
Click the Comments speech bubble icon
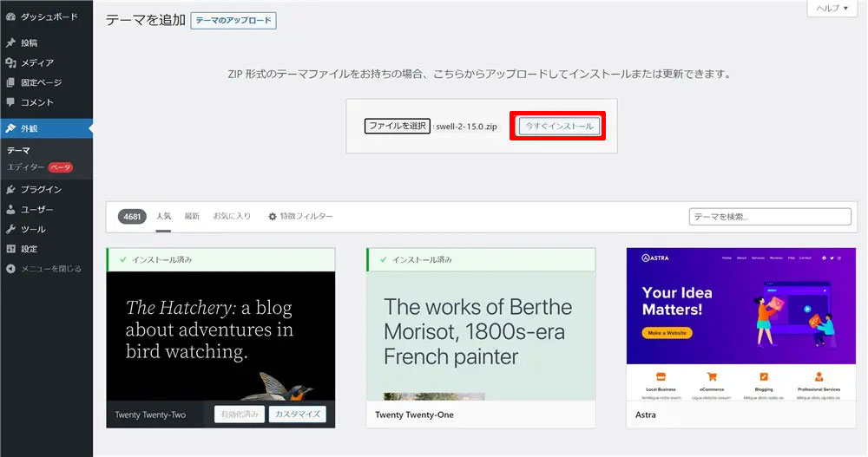click(10, 102)
